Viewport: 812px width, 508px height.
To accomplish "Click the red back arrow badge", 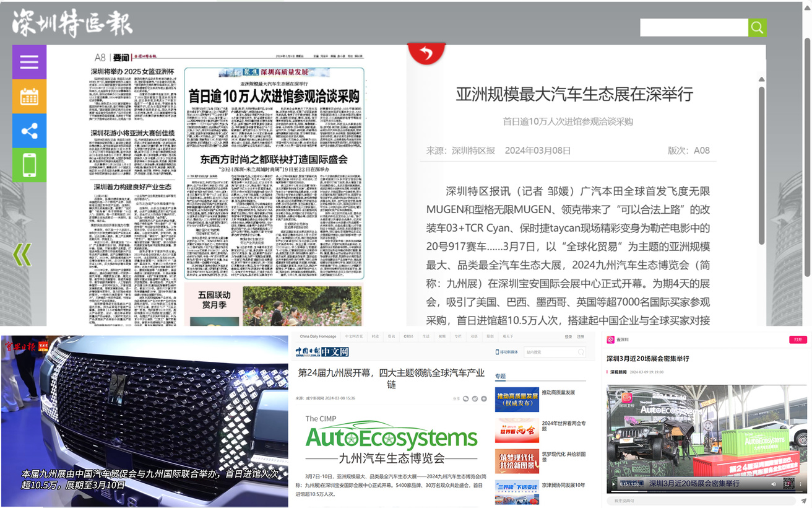I will pos(426,53).
